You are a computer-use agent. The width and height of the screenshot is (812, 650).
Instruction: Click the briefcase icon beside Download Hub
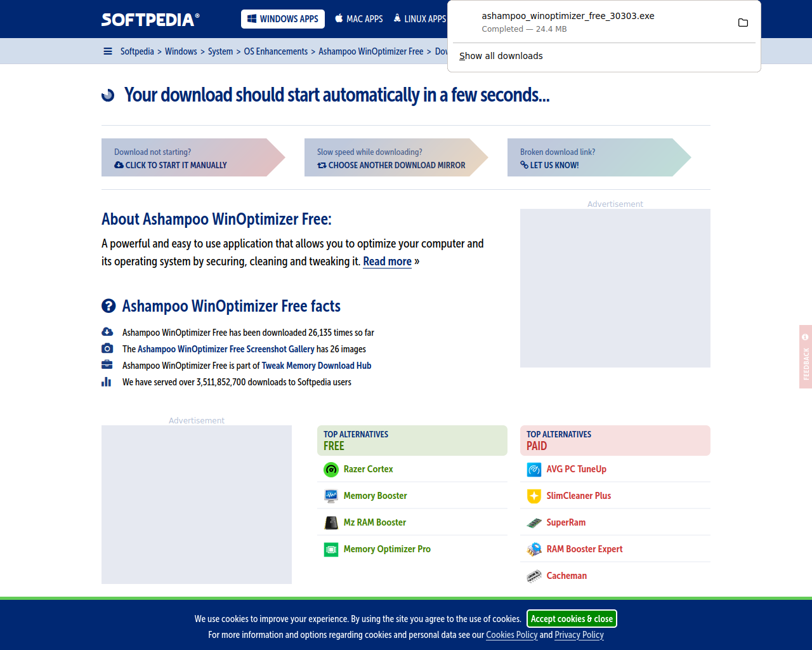pyautogui.click(x=107, y=365)
